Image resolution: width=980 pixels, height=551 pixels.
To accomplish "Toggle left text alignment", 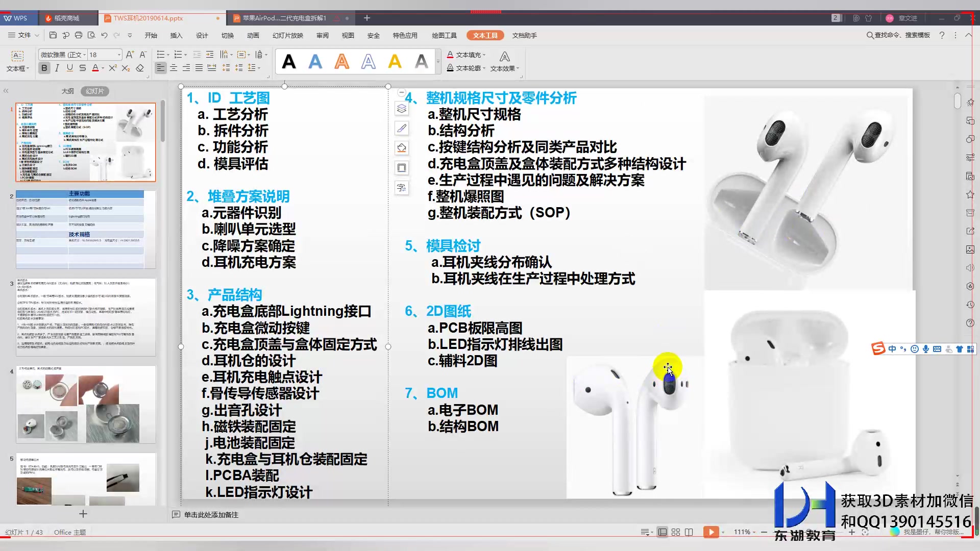I will click(x=161, y=68).
